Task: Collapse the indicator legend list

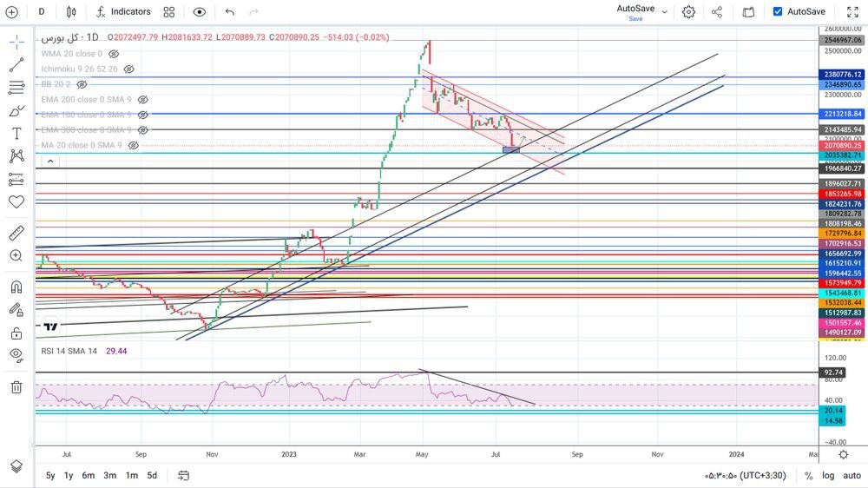Action: click(49, 161)
